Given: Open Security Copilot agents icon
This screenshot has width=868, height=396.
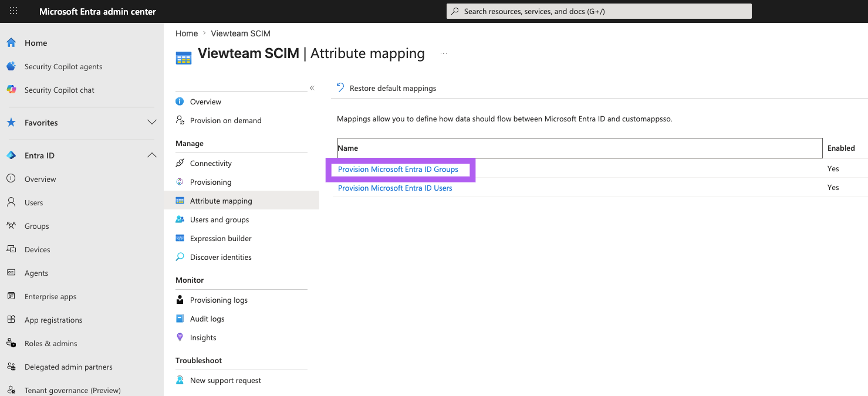Looking at the screenshot, I should click(x=11, y=66).
